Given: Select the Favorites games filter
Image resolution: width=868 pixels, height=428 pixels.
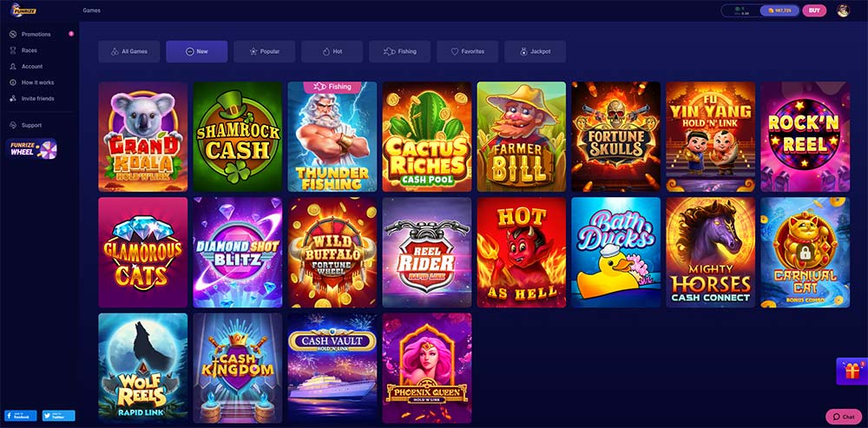Looking at the screenshot, I should tap(467, 51).
